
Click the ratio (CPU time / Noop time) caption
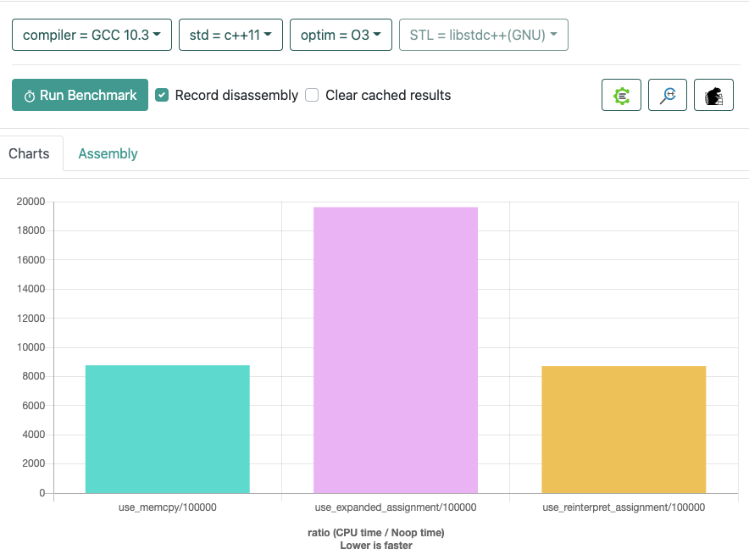click(376, 533)
